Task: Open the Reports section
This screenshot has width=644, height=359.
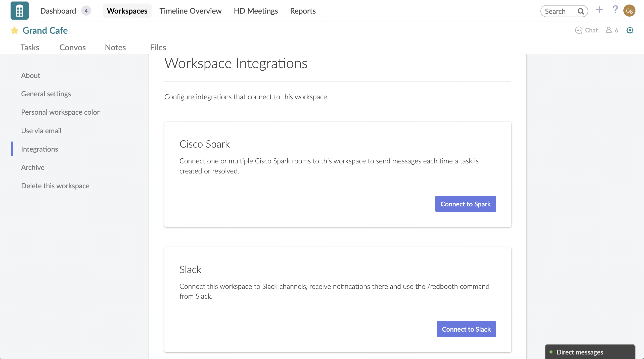Action: click(303, 11)
